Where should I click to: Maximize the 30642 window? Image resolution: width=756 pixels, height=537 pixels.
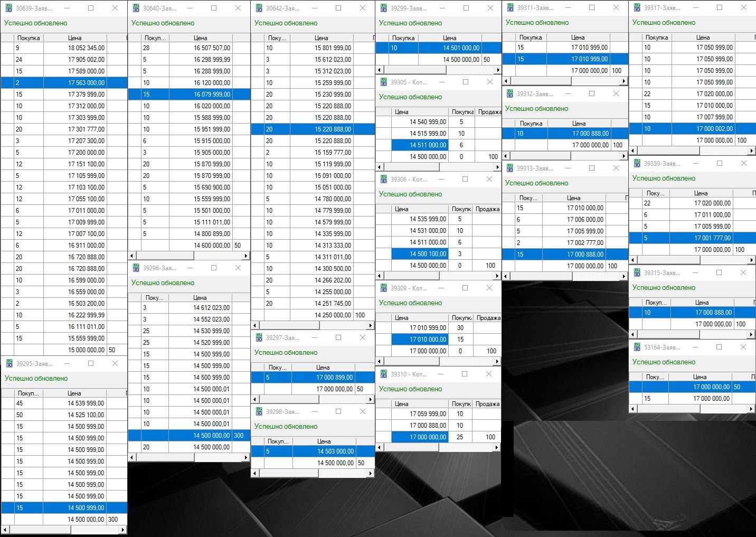pos(338,8)
